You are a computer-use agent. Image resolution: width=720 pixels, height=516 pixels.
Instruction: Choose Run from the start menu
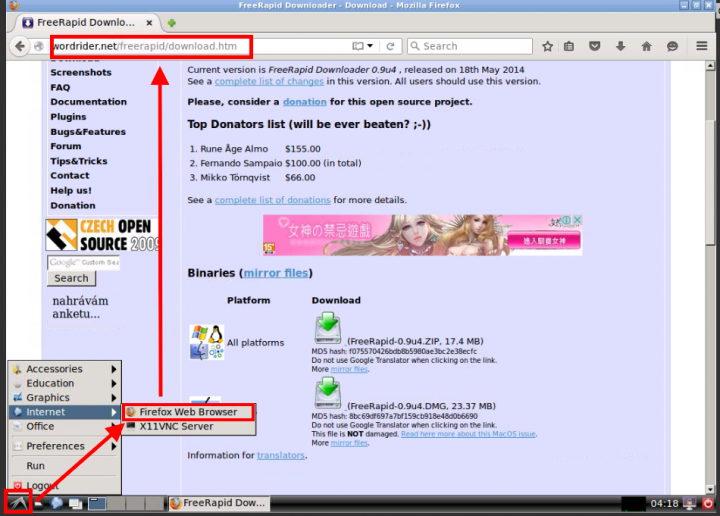coord(65,466)
